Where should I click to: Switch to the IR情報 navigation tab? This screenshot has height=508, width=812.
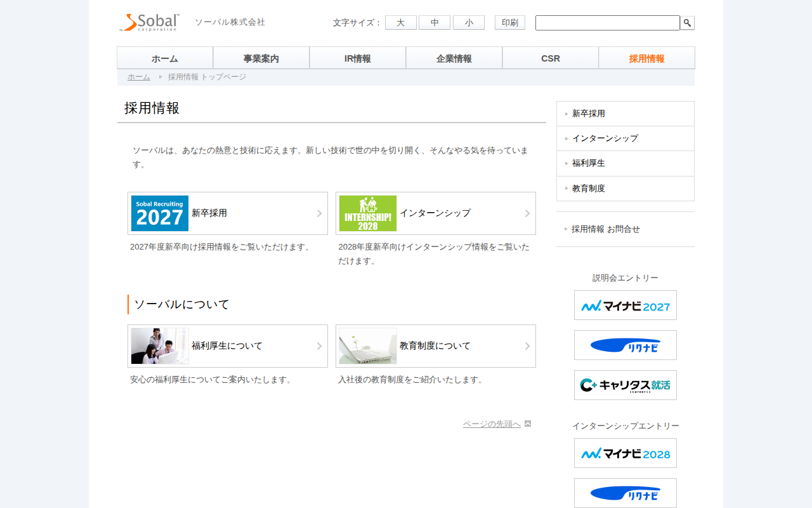click(x=358, y=58)
